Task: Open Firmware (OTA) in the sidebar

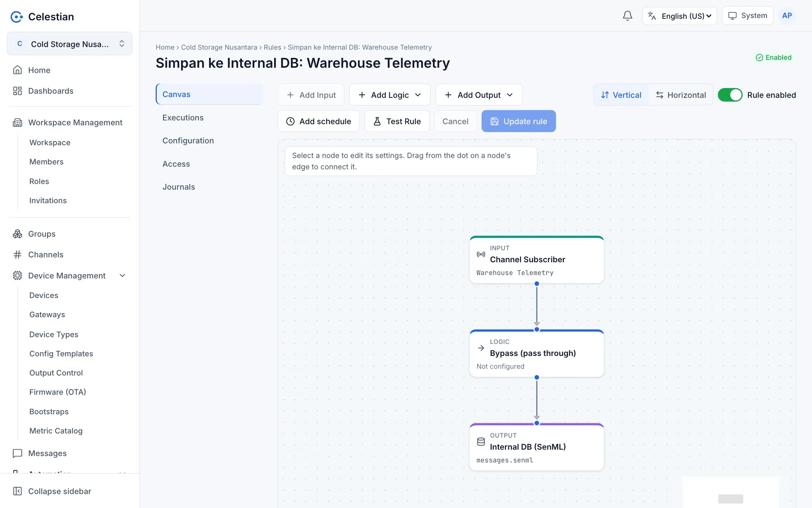Action: coord(58,392)
